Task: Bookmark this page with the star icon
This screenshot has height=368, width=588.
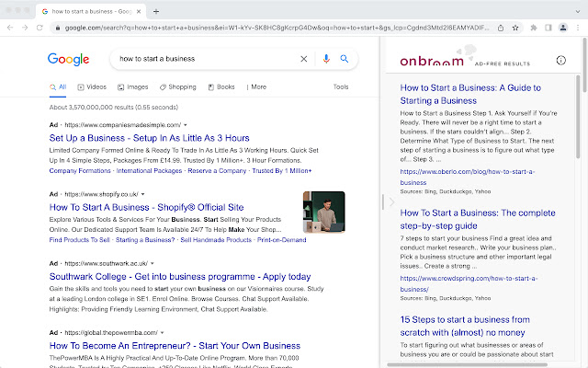Action: point(515,28)
